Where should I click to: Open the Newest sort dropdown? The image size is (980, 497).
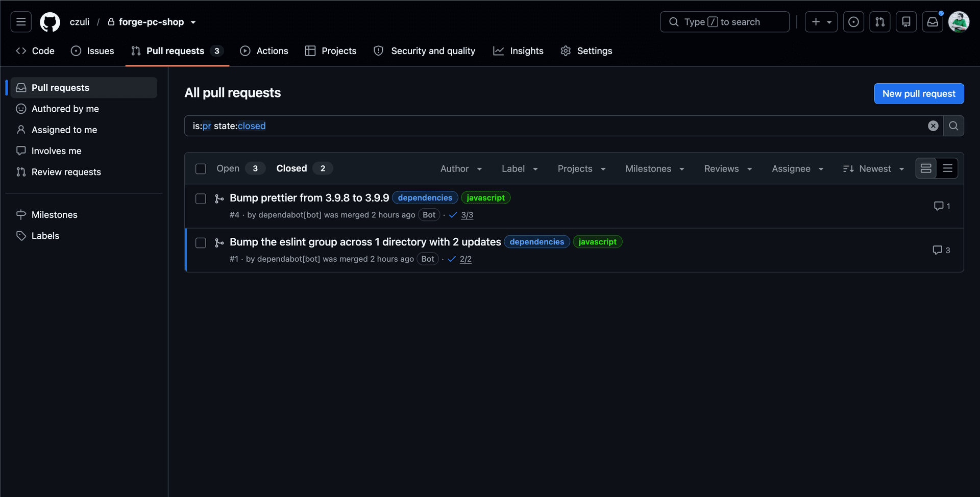pos(873,169)
